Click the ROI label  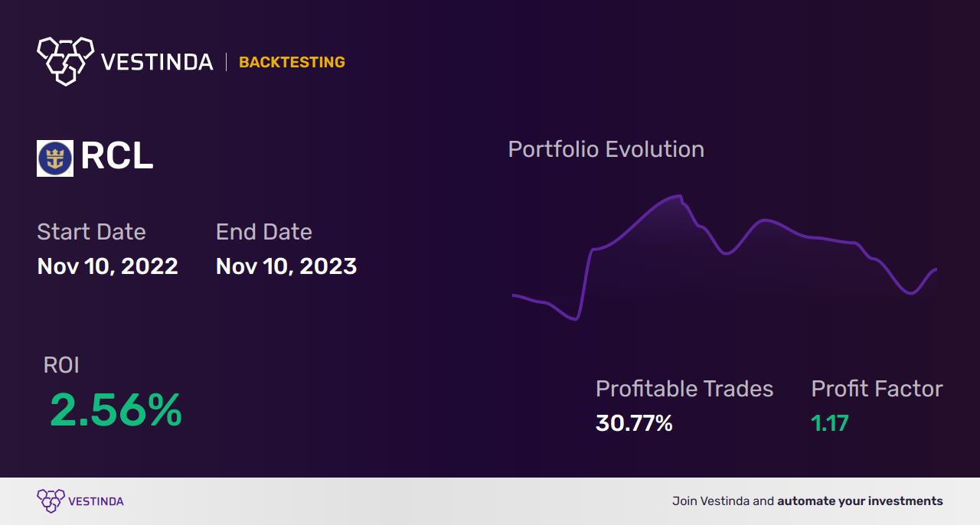click(x=61, y=365)
